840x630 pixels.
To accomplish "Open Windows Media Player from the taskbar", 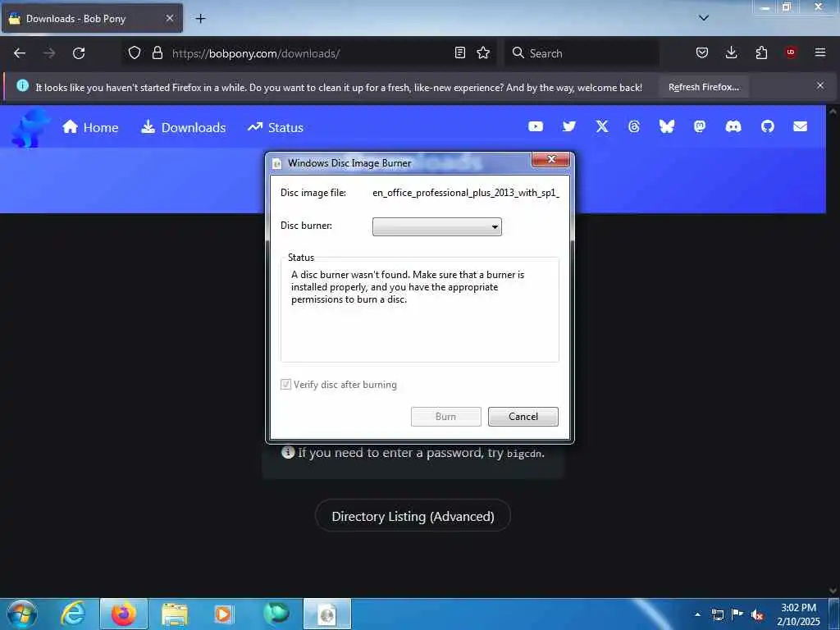I will pyautogui.click(x=223, y=614).
